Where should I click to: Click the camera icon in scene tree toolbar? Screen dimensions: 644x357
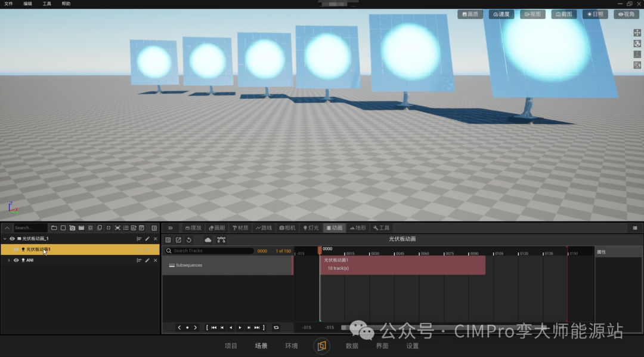click(72, 228)
